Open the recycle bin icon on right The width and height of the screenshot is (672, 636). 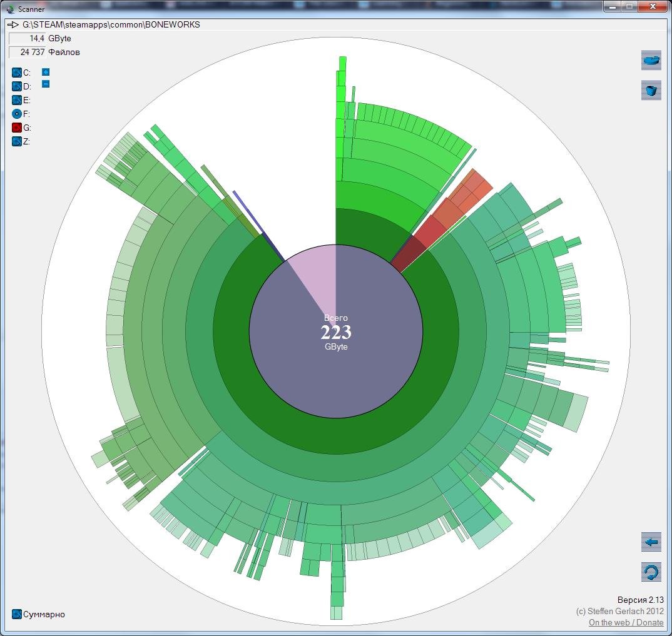(x=651, y=91)
